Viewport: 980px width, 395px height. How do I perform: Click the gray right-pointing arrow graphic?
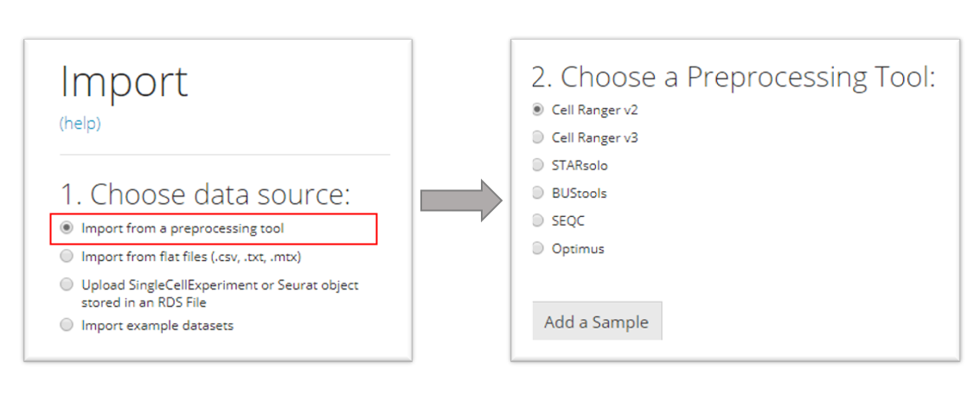(x=460, y=201)
